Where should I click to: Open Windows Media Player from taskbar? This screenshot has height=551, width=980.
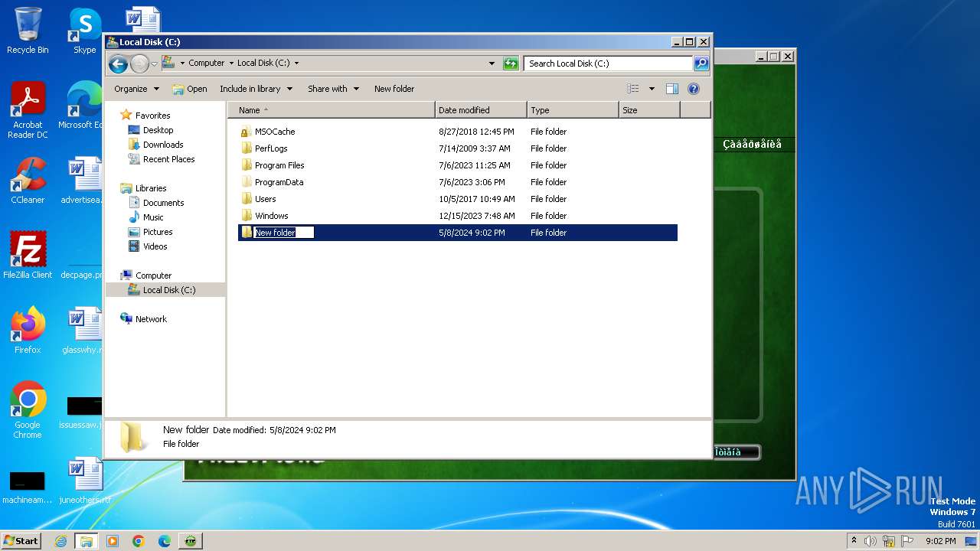tap(113, 541)
